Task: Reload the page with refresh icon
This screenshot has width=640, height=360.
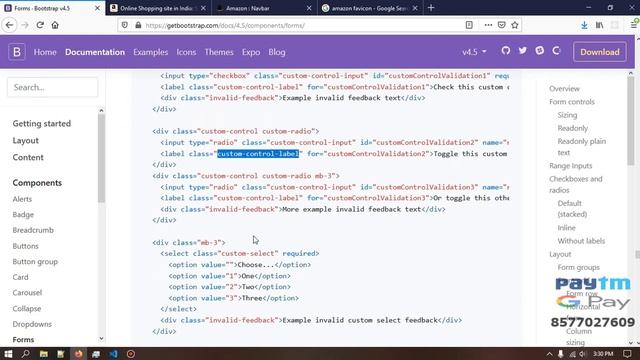Action: 40,25
